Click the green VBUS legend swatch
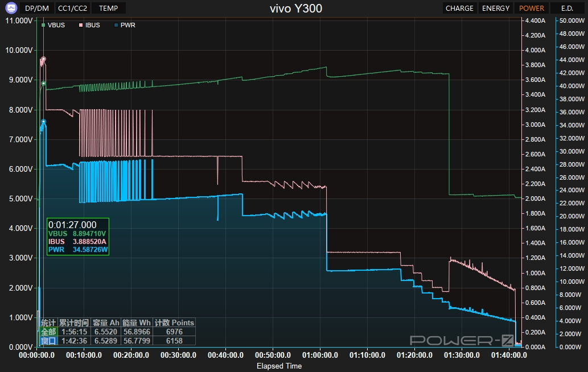The height and width of the screenshot is (372, 588). click(x=43, y=25)
